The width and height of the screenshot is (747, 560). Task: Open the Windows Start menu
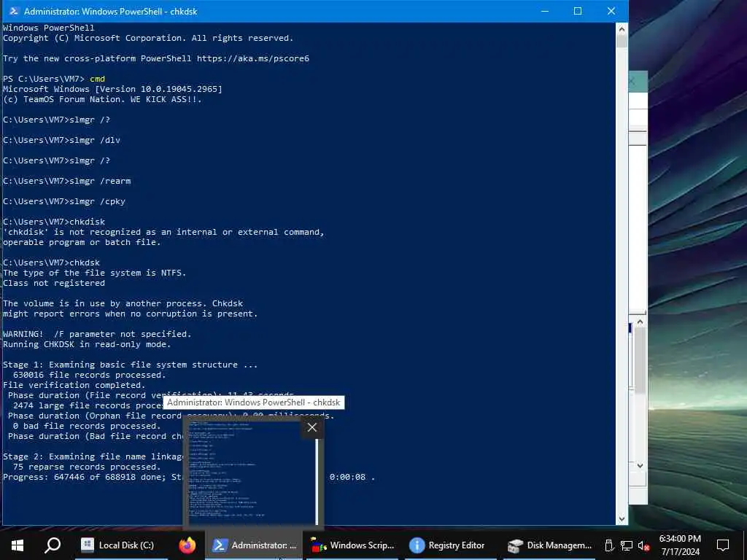[x=18, y=545]
